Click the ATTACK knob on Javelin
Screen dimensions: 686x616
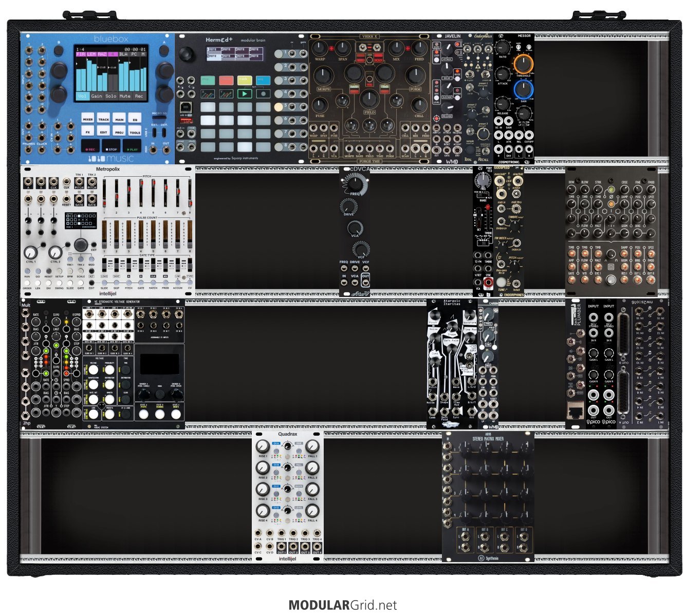pyautogui.click(x=448, y=50)
